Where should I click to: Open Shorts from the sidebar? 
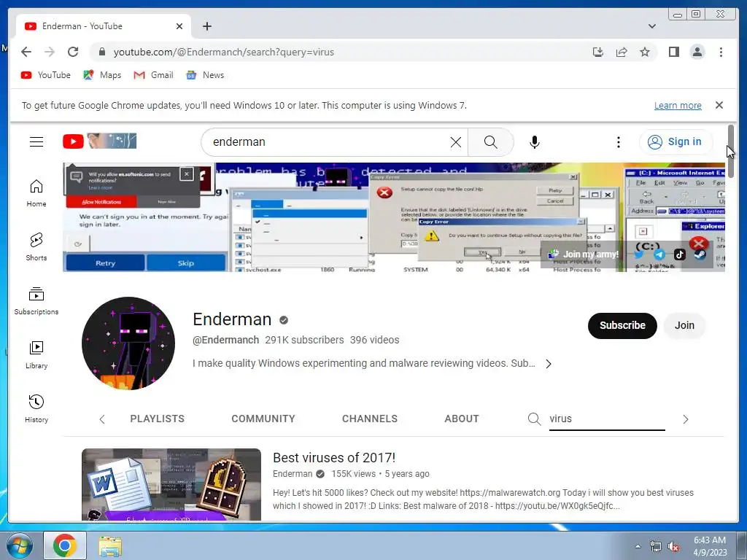pos(36,247)
